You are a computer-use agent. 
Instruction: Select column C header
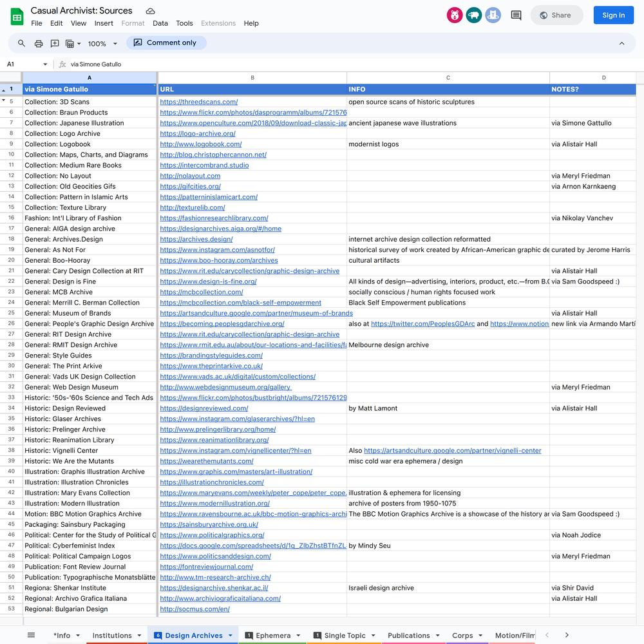pyautogui.click(x=448, y=78)
